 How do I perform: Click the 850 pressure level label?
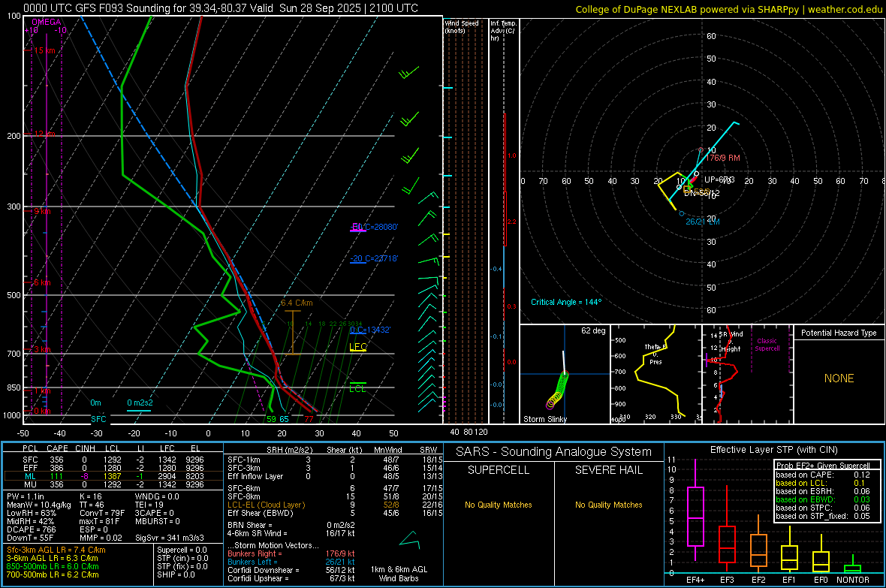[14, 387]
